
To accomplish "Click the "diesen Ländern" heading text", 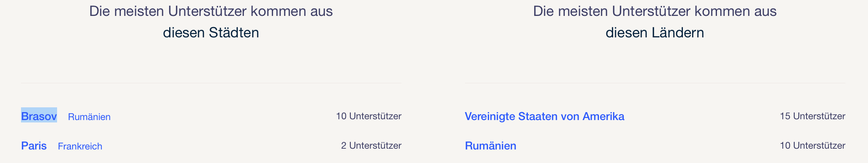I will point(655,33).
